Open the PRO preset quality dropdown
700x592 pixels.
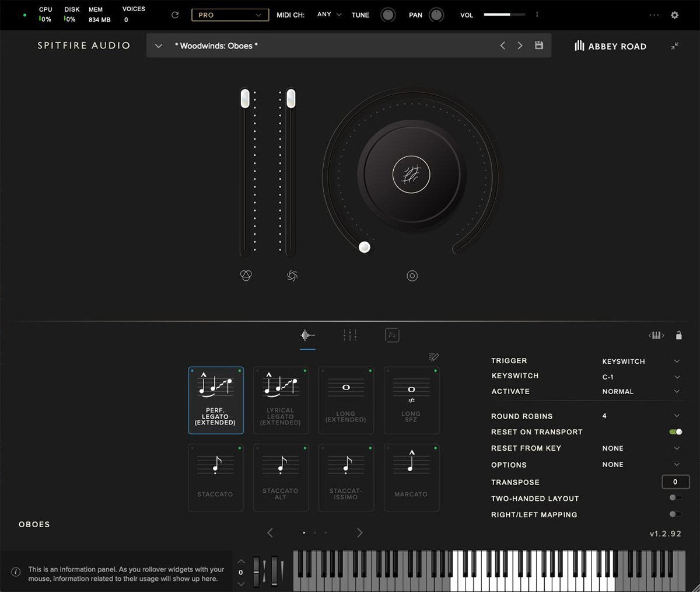(230, 15)
